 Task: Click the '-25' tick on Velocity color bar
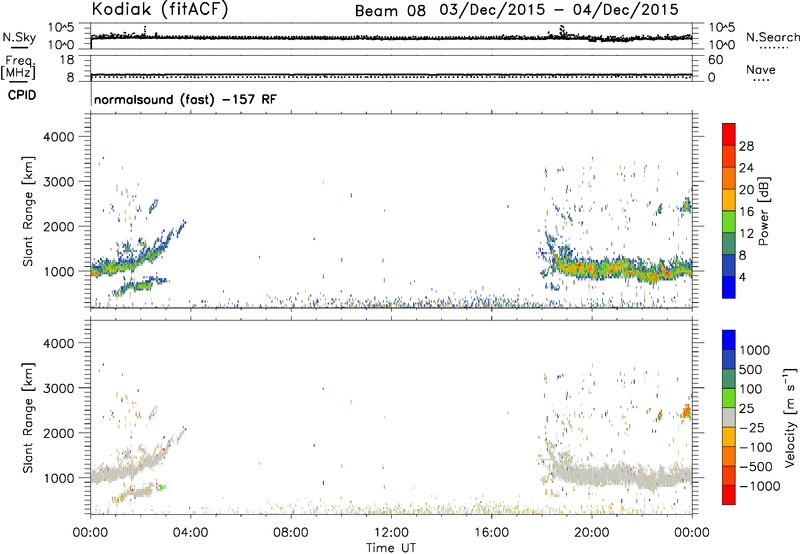click(x=751, y=427)
